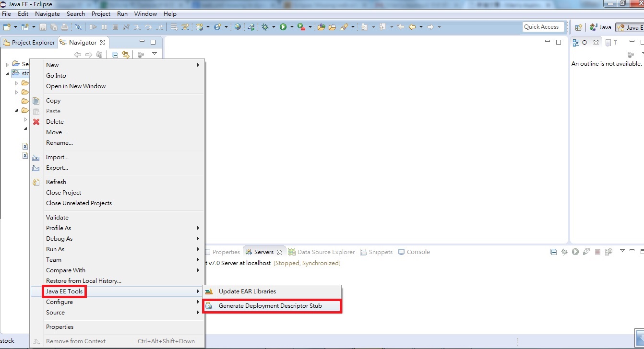The height and width of the screenshot is (349, 644).
Task: Click the Resume debug icon
Action: pos(94,27)
